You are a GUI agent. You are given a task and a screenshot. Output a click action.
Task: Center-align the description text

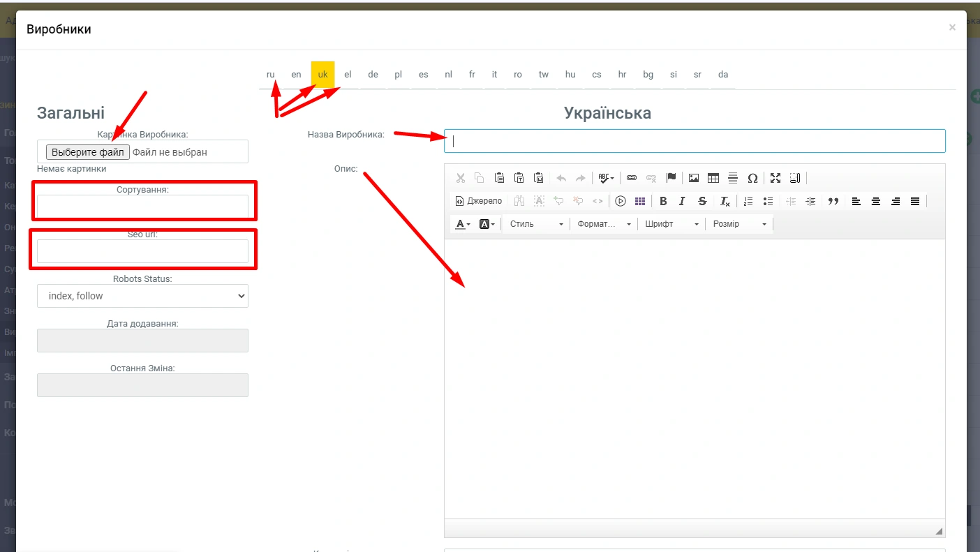876,201
